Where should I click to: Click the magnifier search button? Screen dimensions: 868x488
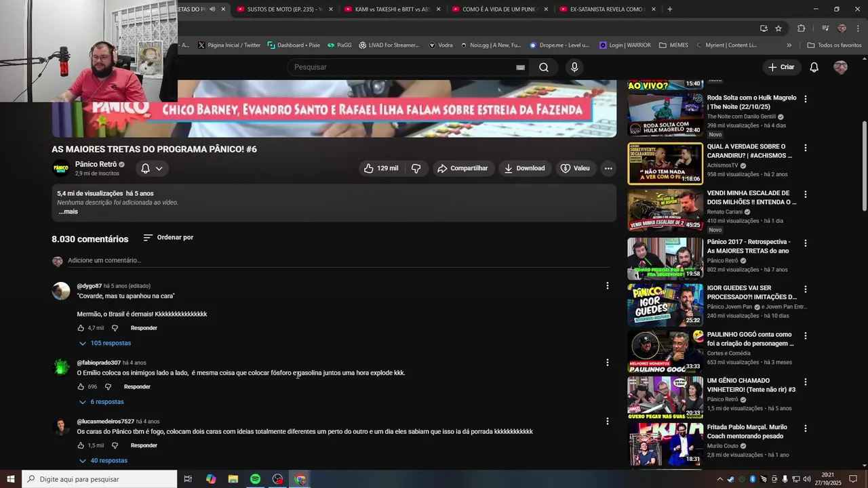[x=544, y=67]
